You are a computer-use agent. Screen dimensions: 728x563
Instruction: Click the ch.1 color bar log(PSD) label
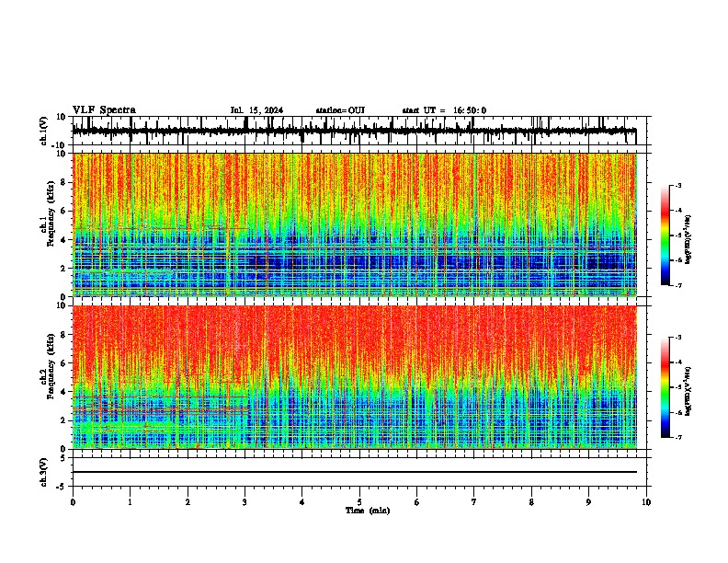point(688,240)
